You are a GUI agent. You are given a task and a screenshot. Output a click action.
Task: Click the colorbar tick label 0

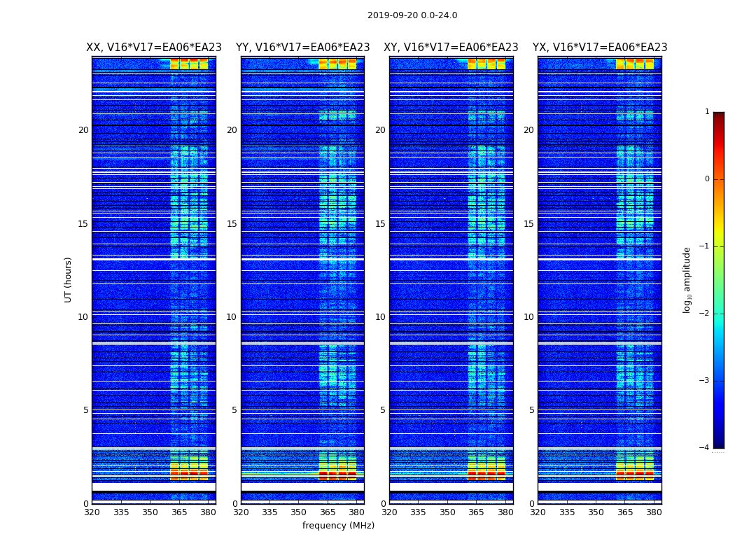(707, 179)
